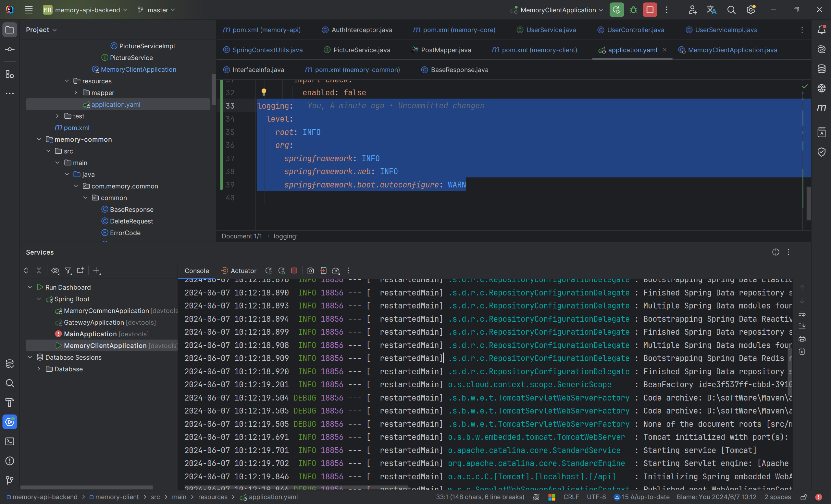Toggle soft-wrap in console output
Screen dimensions: 831x504
pos(802,313)
